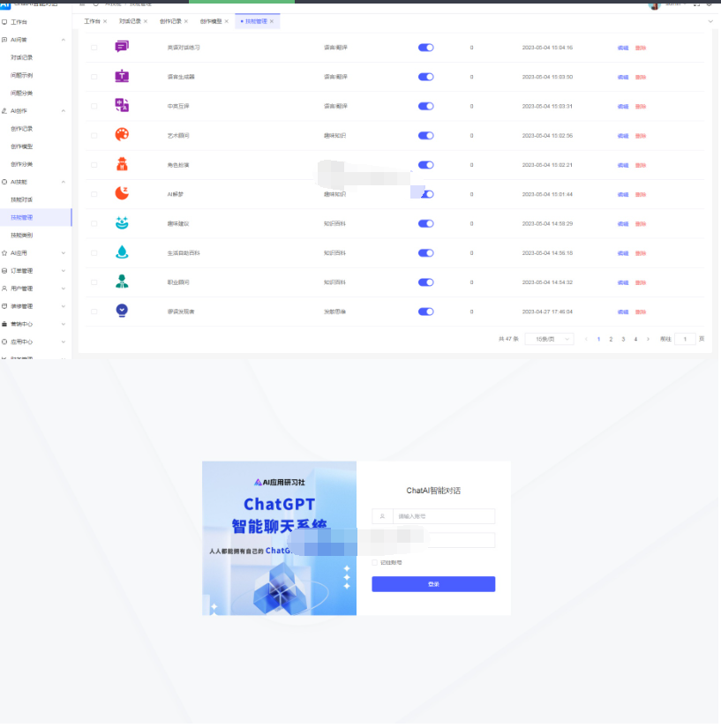The width and height of the screenshot is (721, 728).
Task: Toggle the switch on the 英语对话练习 row
Action: 425,47
